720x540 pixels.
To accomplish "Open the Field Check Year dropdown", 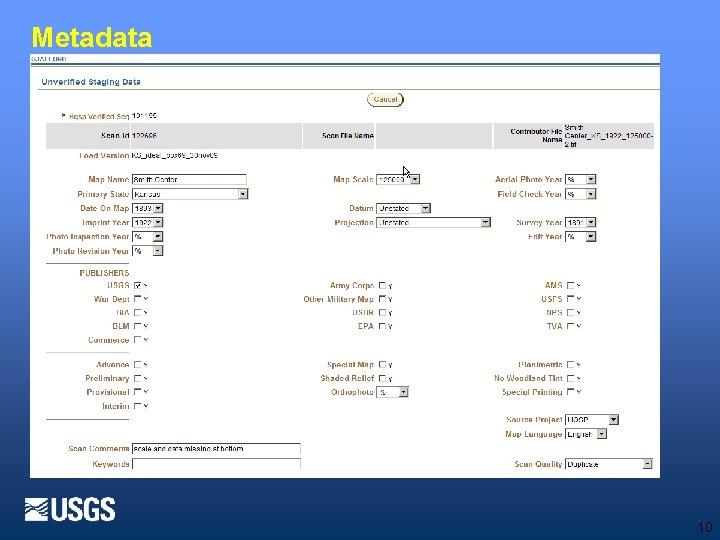I will click(x=580, y=194).
